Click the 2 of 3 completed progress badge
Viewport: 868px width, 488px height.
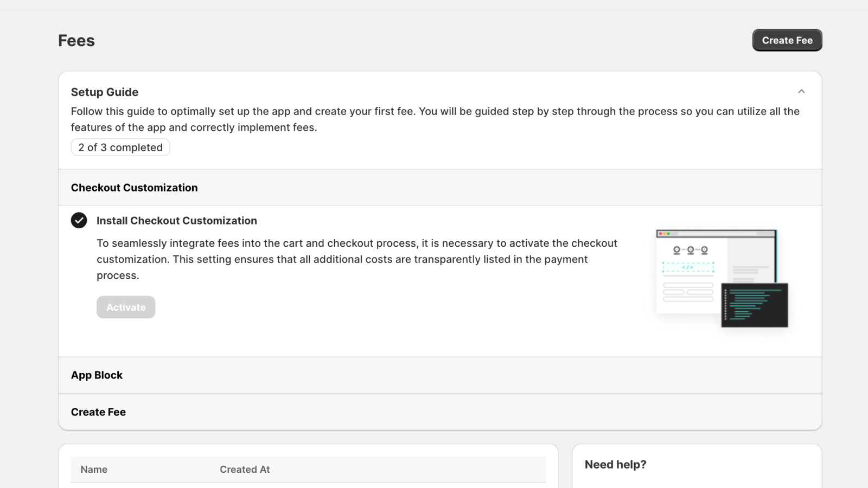[120, 147]
